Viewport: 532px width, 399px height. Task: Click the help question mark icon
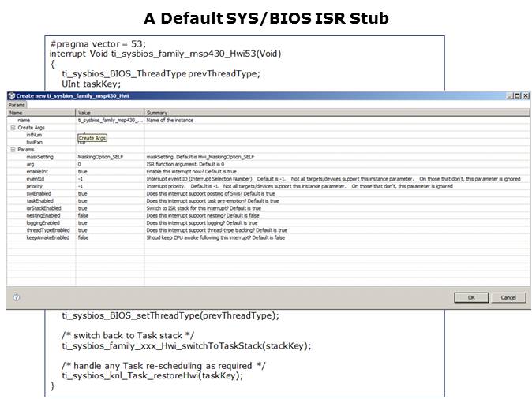point(17,297)
